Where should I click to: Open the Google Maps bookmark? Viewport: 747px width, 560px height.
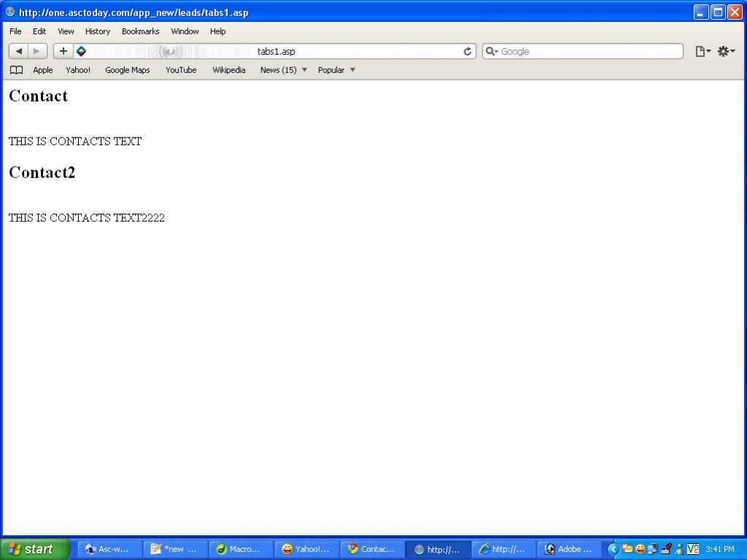pos(127,70)
